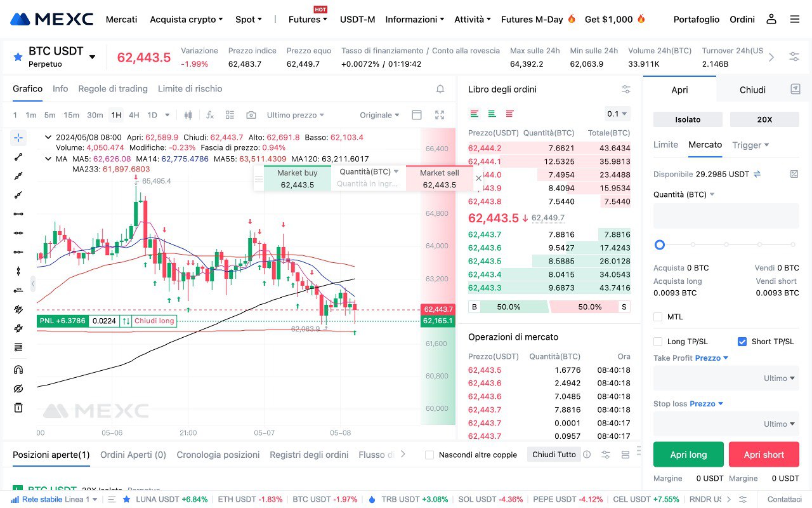812x508 pixels.
Task: Check Nascondi altre coppie
Action: [429, 455]
